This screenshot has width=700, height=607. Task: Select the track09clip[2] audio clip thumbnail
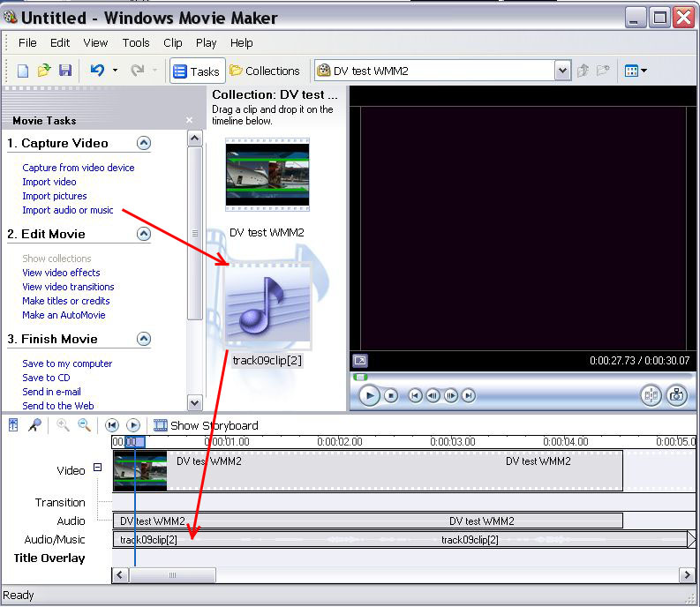click(267, 306)
